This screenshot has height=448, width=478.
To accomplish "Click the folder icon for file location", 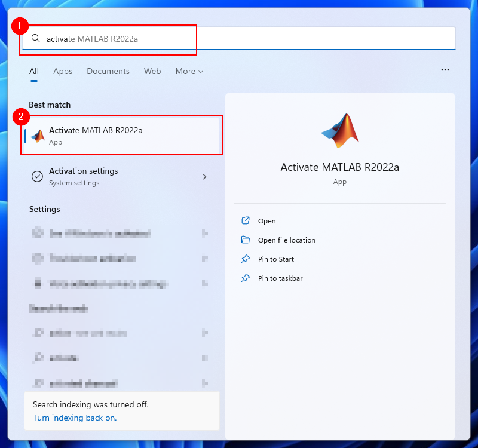I will pyautogui.click(x=246, y=240).
